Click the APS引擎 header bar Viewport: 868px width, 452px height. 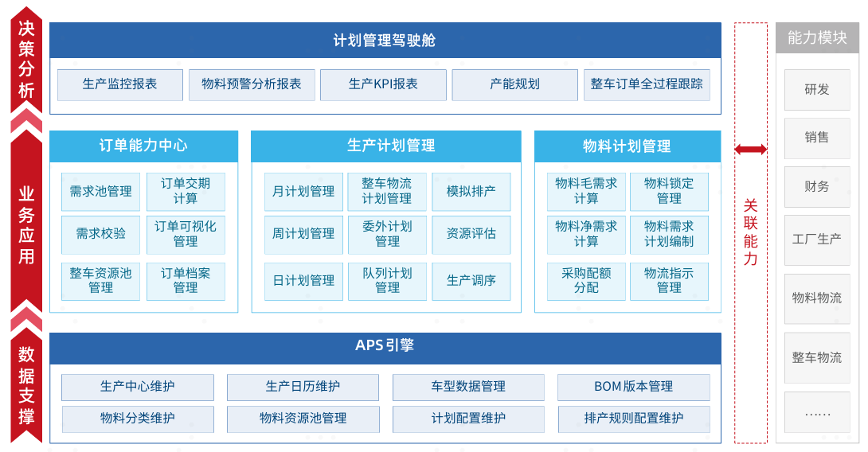[x=385, y=346]
